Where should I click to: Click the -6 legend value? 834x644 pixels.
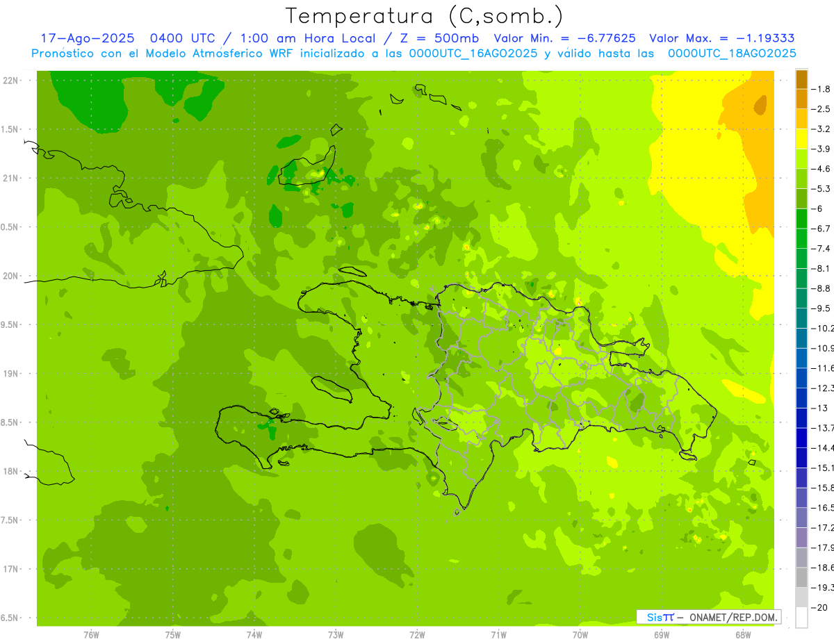(818, 208)
